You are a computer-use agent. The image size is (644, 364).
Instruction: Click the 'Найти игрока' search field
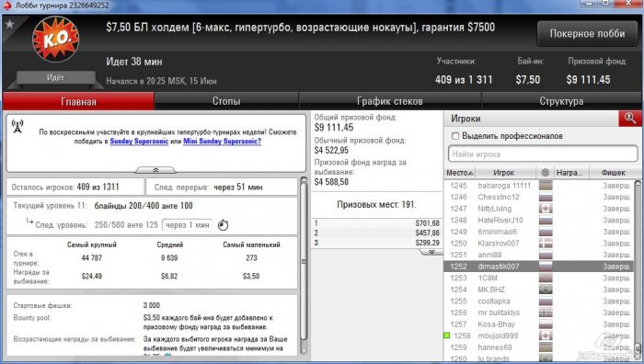pyautogui.click(x=543, y=154)
